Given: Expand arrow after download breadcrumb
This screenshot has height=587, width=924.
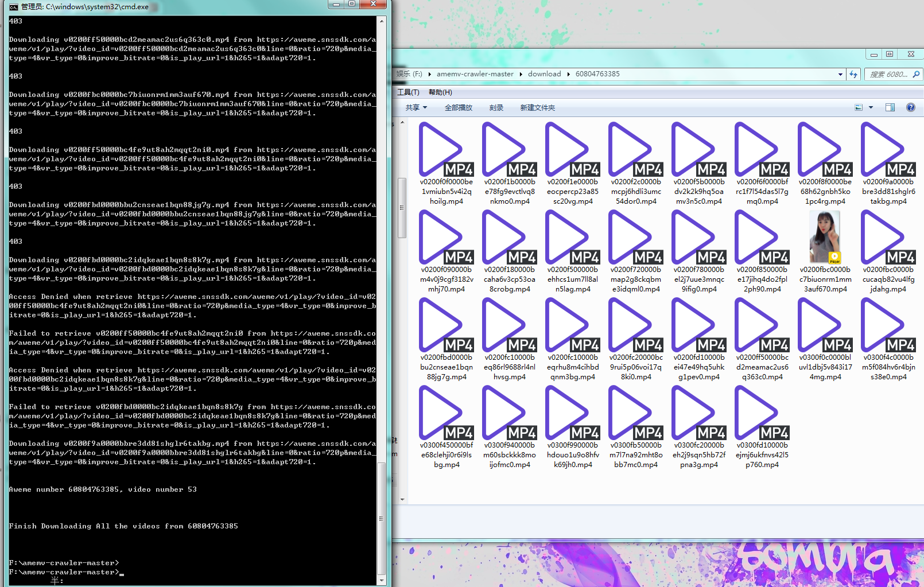Looking at the screenshot, I should 569,74.
